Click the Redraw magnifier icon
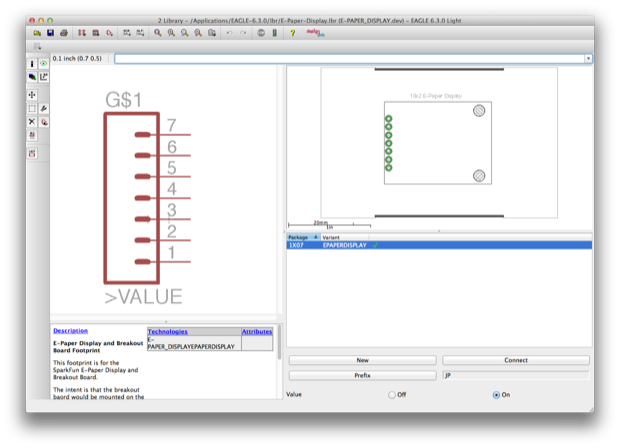Viewport: 620px width, 448px height. pos(198,33)
